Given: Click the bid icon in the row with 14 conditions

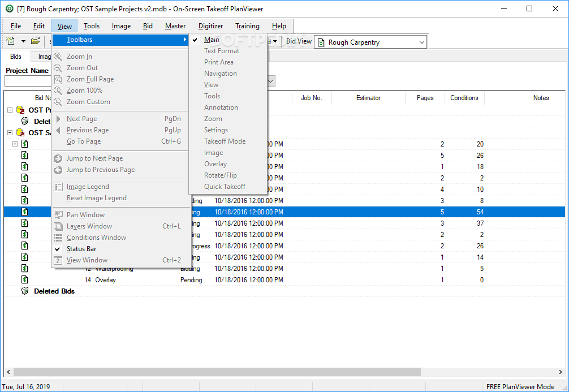Looking at the screenshot, I should click(25, 257).
